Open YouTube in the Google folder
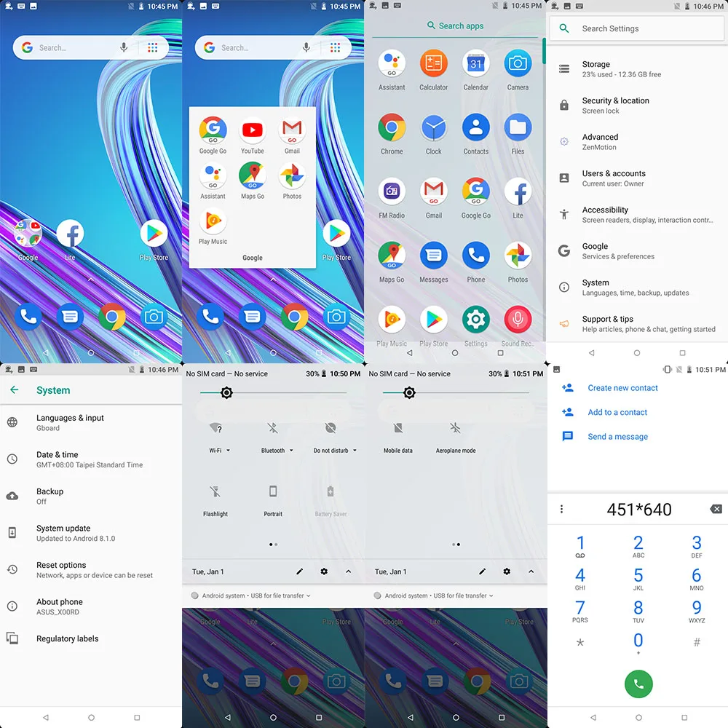 (x=253, y=130)
